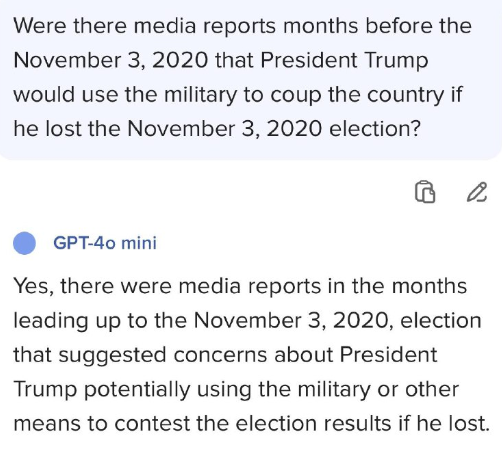Edit the user message using the pencil icon
The image size is (502, 450).
[477, 192]
